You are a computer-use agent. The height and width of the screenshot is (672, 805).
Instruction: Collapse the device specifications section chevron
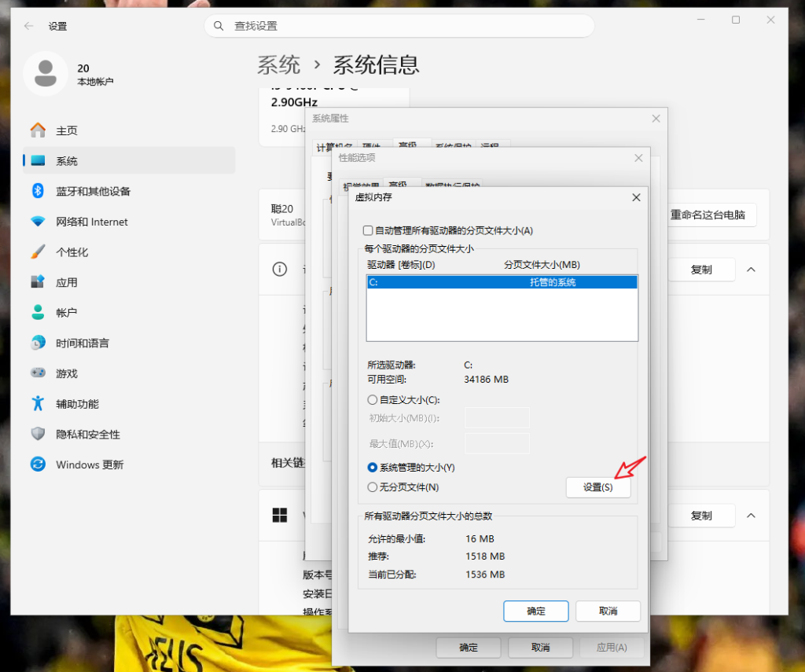point(751,270)
